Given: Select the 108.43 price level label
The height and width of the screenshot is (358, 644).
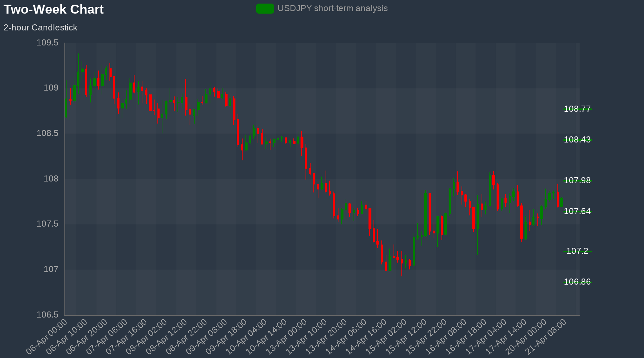Looking at the screenshot, I should click(577, 140).
